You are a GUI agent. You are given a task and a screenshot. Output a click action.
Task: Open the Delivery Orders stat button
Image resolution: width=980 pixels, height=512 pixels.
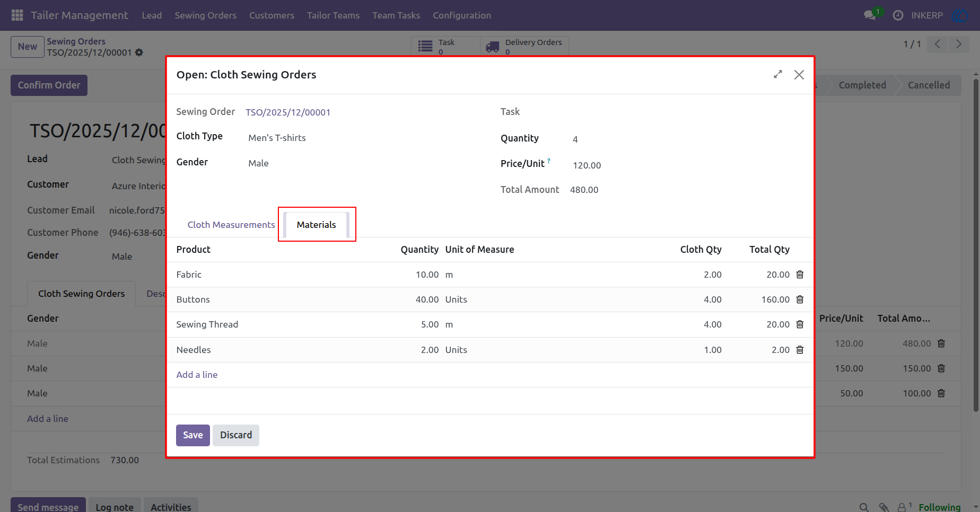click(x=524, y=46)
